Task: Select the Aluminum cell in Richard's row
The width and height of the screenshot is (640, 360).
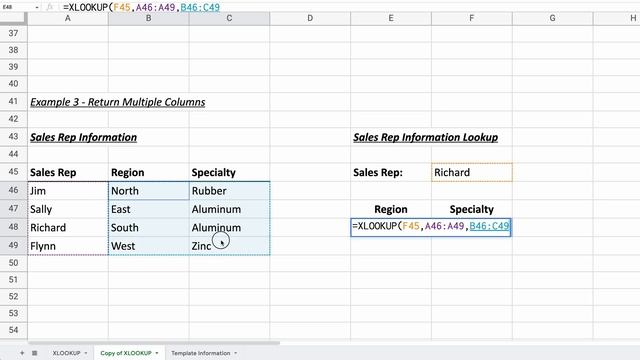Action: pos(229,227)
